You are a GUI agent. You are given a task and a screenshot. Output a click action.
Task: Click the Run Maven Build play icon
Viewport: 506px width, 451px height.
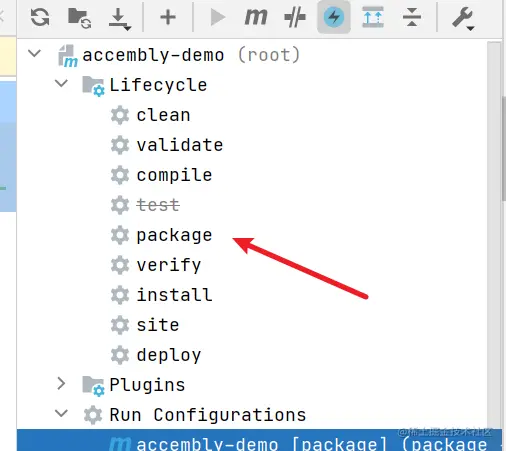pos(218,17)
